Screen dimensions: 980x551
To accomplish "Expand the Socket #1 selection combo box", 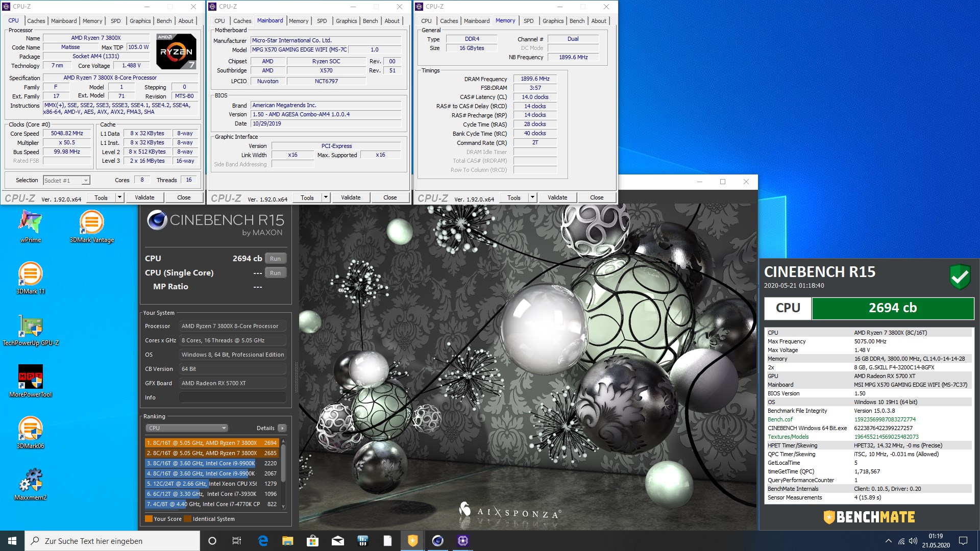I will (66, 180).
